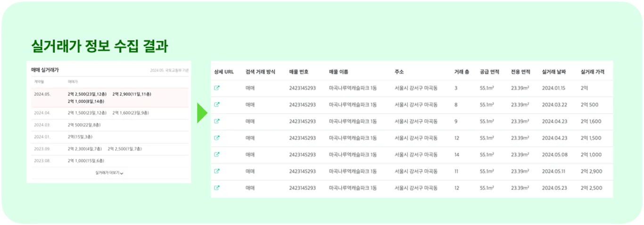
Task: Open detail URL icon for 2024.05.23 row
Action: pos(217,188)
